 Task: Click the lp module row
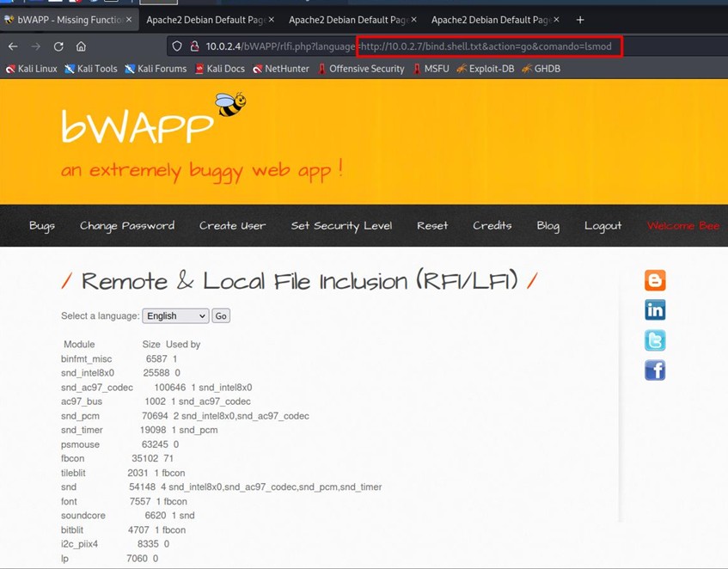pyautogui.click(x=109, y=559)
